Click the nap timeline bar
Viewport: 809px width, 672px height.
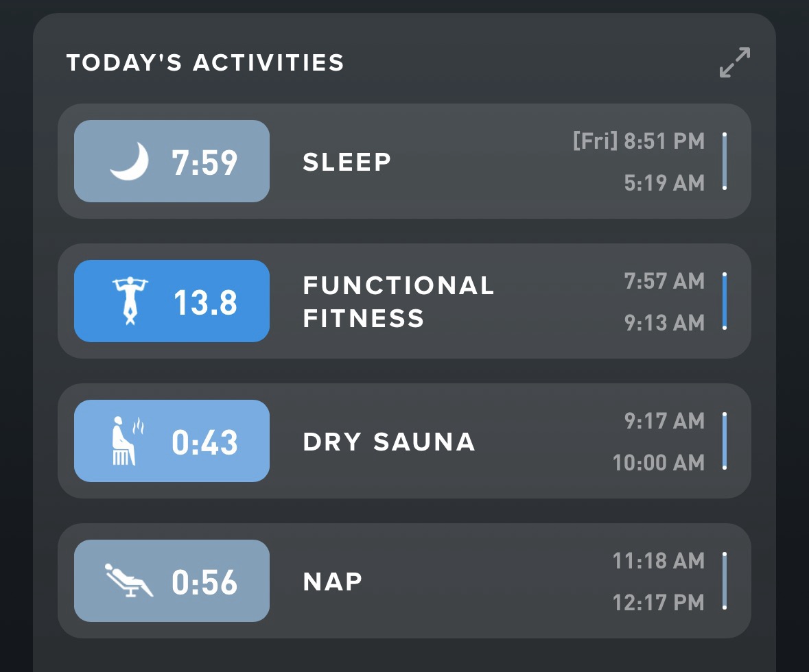point(725,581)
